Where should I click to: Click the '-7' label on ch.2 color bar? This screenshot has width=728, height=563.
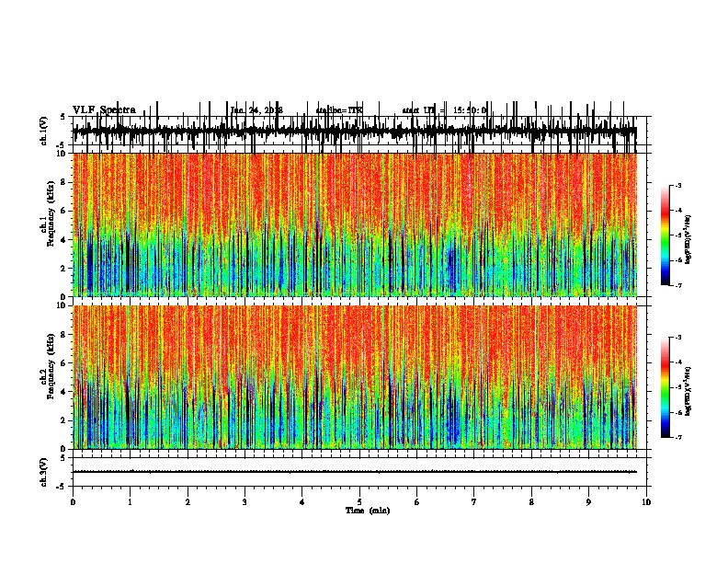tap(678, 438)
